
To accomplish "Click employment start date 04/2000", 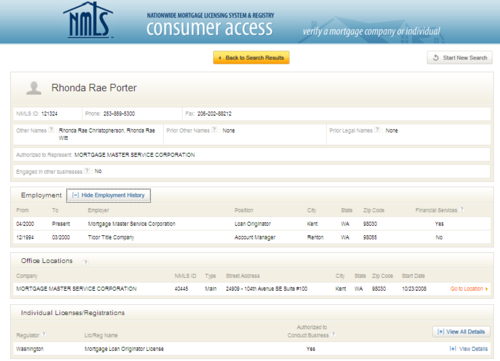I will pyautogui.click(x=25, y=224).
